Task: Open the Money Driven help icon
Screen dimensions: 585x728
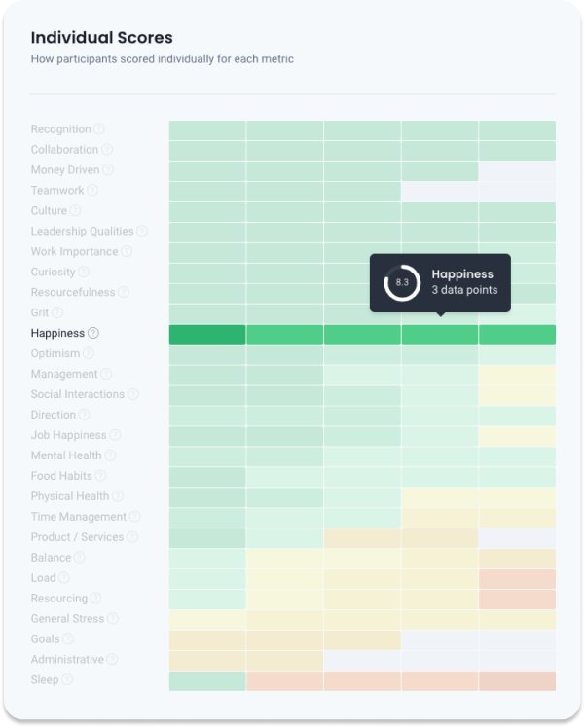Action: tap(108, 170)
